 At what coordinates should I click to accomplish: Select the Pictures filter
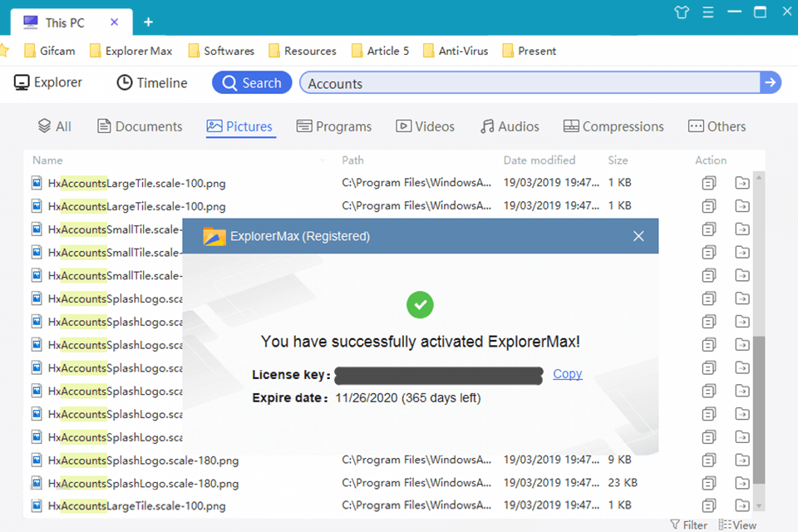click(x=240, y=126)
